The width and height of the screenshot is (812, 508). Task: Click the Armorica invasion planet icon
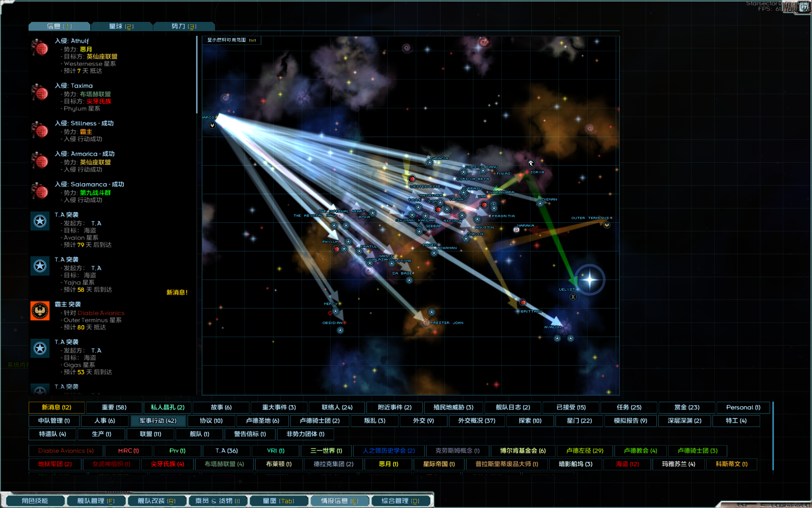pos(40,160)
